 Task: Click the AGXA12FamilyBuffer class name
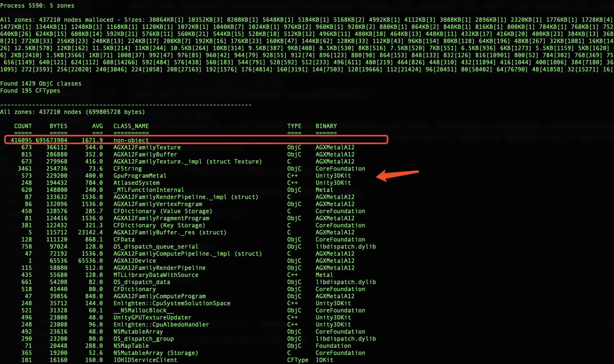pyautogui.click(x=145, y=154)
